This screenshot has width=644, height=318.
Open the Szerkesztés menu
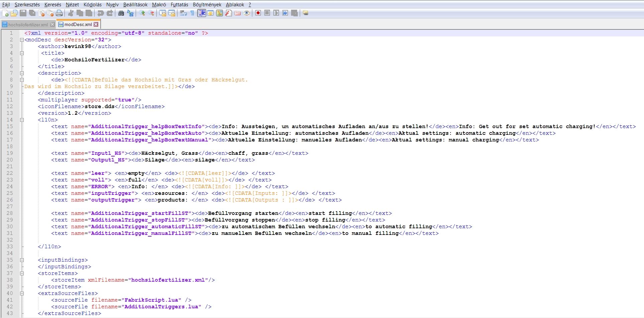[x=27, y=5]
